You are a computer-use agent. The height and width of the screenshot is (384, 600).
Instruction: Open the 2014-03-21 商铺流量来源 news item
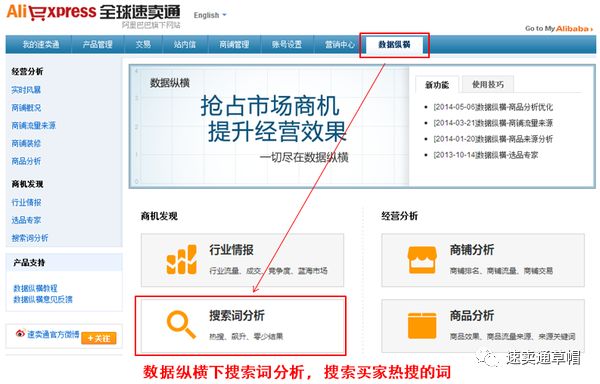493,123
